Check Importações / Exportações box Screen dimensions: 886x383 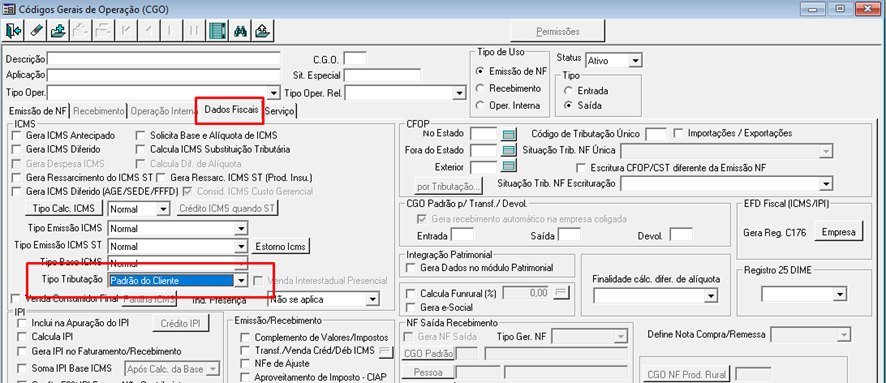coord(679,134)
